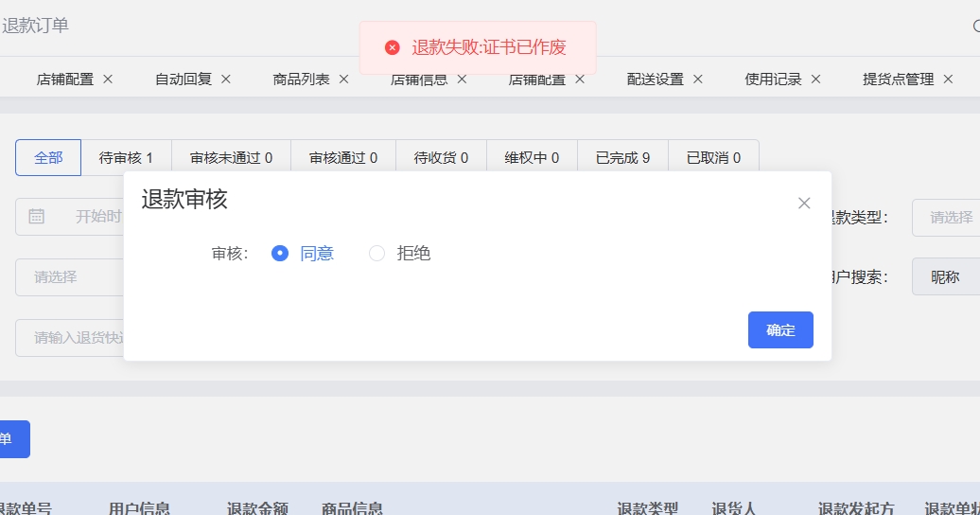
Task: Switch to the 待审核 filter tab
Action: [126, 158]
